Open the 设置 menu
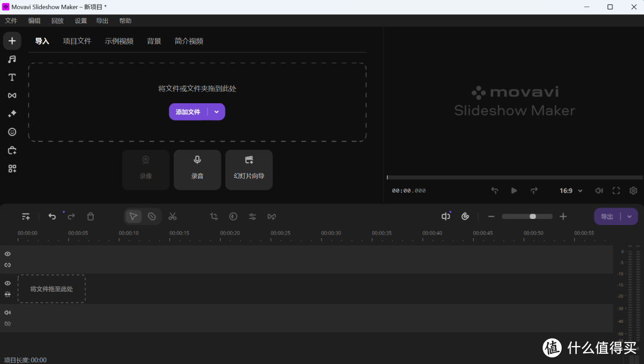Screen dimensions: 644x364 80,21
